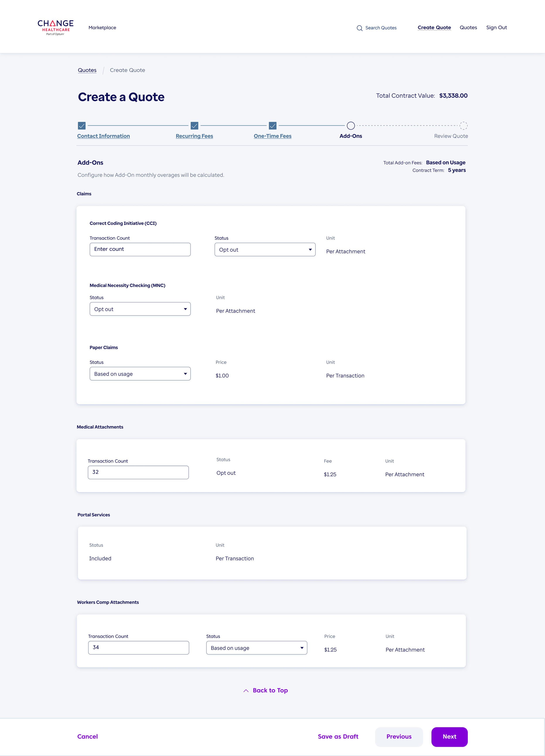Click the Recurring Fees step checkmark
The width and height of the screenshot is (545, 756).
194,126
